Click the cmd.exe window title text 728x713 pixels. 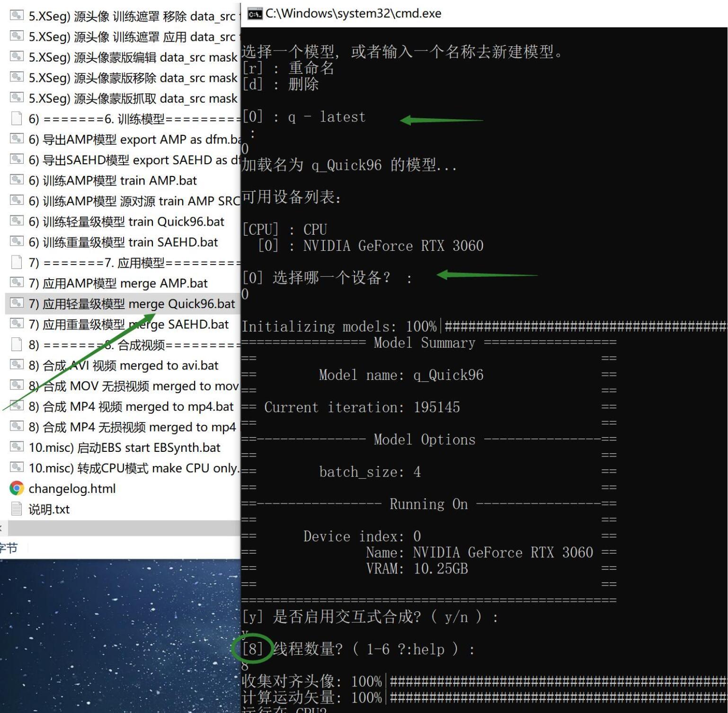(353, 13)
